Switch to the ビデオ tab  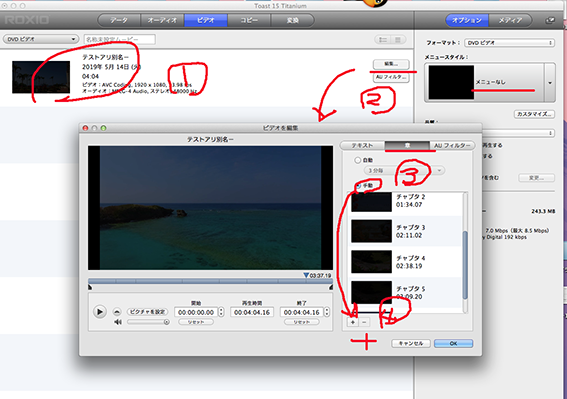pyautogui.click(x=206, y=20)
